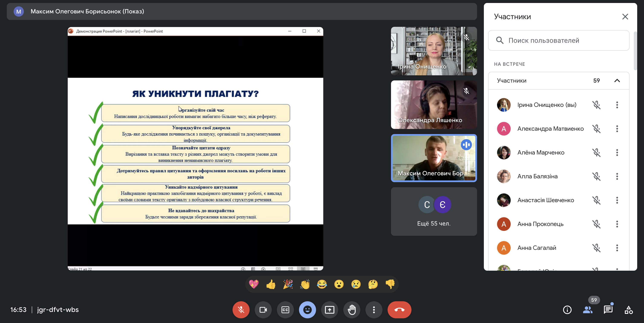644x323 pixels.
Task: Open meeting details info icon
Action: [567, 310]
